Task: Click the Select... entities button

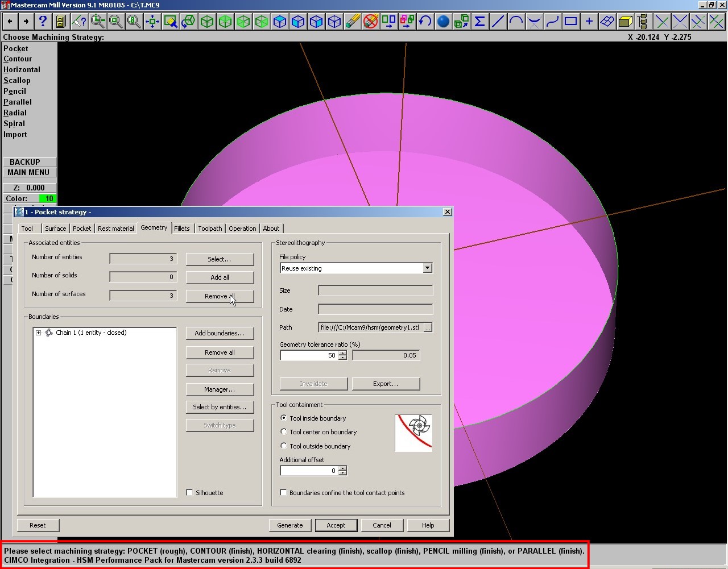Action: [220, 259]
